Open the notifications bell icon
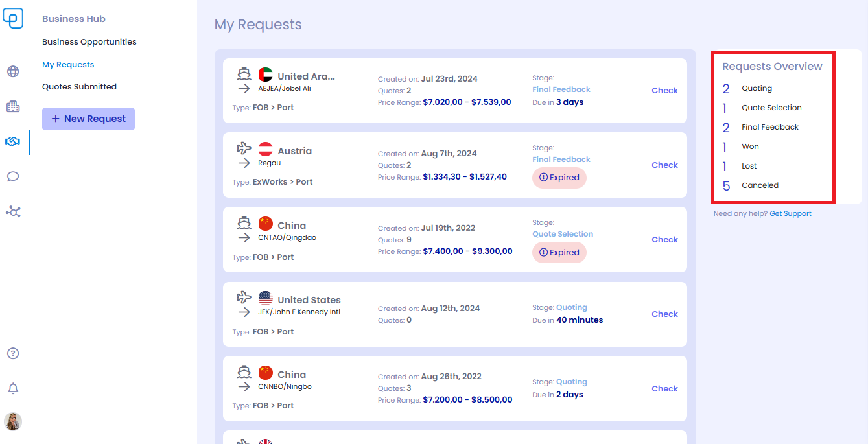Screen dimensions: 868x444 pos(13,388)
